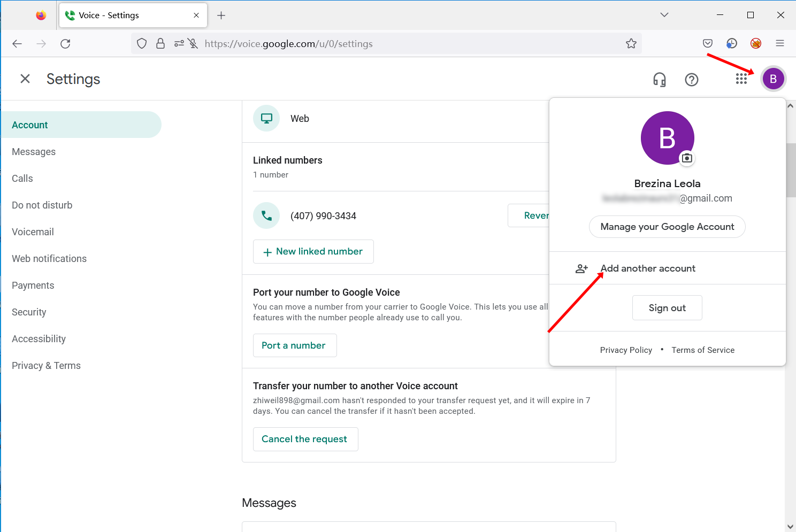Viewport: 796px width, 532px height.
Task: Open a new browser tab
Action: point(221,16)
